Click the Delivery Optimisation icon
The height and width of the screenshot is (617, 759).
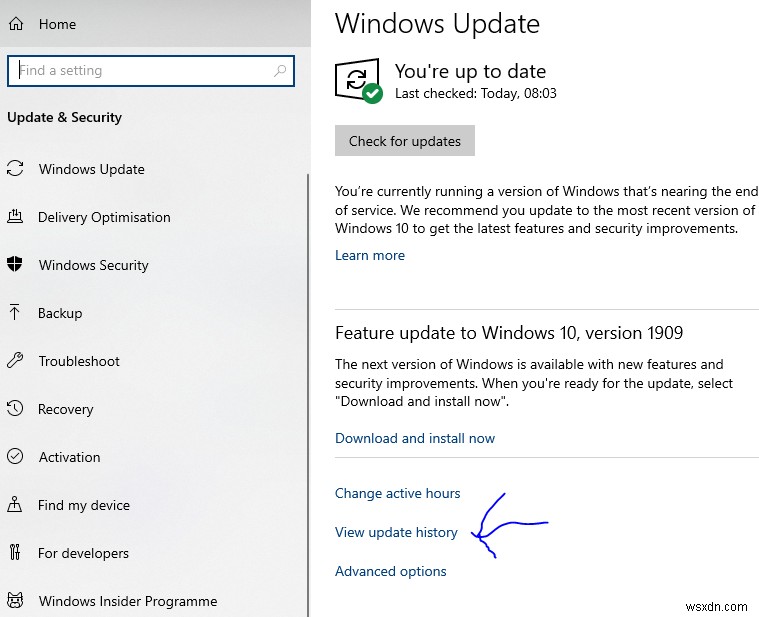pyautogui.click(x=15, y=217)
